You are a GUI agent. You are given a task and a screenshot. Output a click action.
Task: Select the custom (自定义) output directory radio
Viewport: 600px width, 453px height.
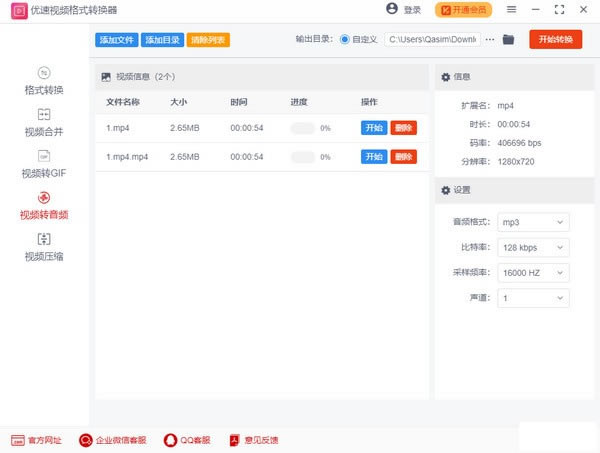(x=345, y=40)
